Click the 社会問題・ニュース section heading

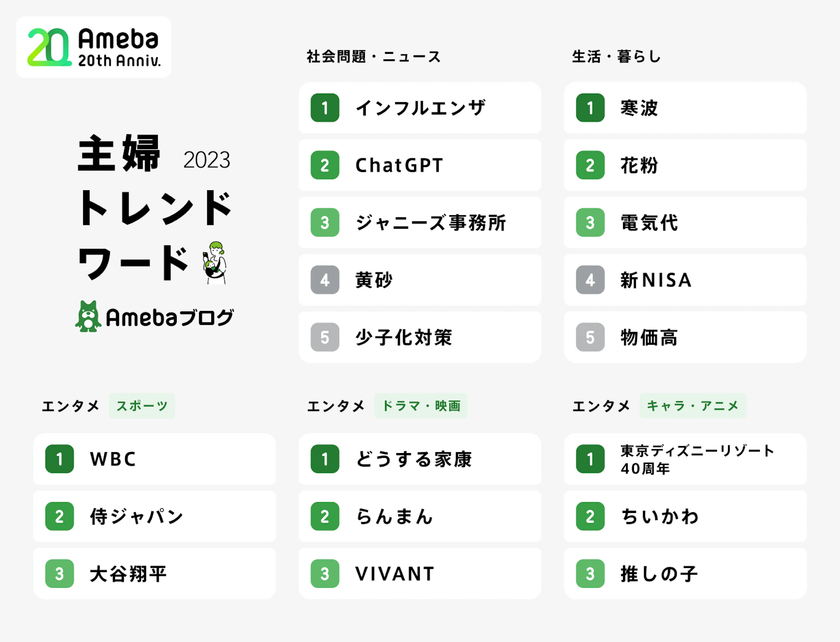[x=374, y=56]
